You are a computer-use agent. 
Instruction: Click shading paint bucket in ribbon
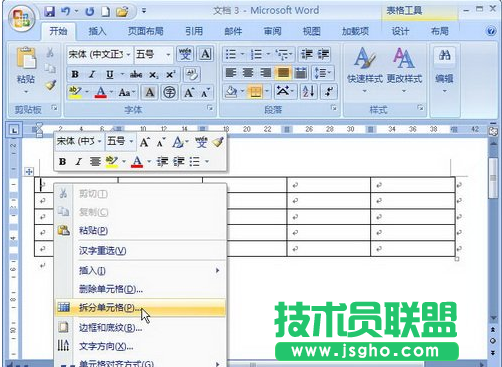tap(231, 91)
